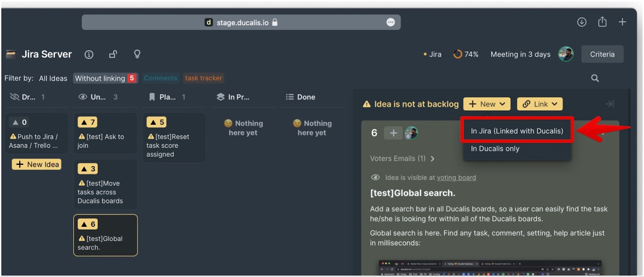Click the plus button to add a vote
This screenshot has width=644, height=277.
click(393, 133)
